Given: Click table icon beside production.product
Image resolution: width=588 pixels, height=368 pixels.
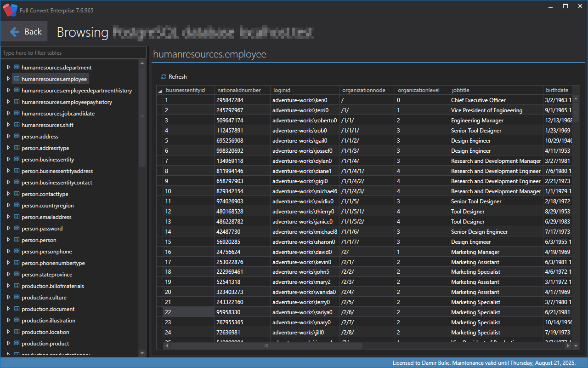Looking at the screenshot, I should pos(17,343).
